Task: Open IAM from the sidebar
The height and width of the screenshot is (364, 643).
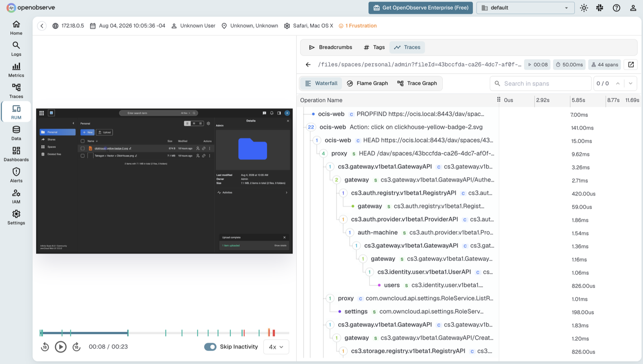Action: (16, 196)
